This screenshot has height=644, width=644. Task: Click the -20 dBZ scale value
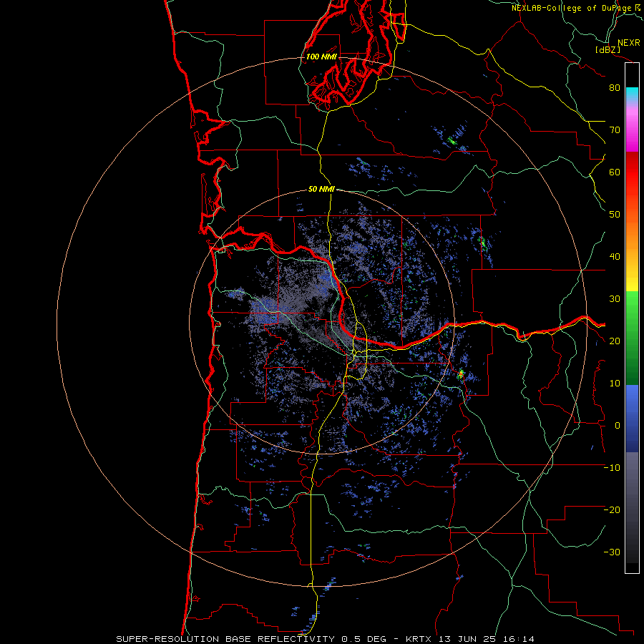pyautogui.click(x=612, y=509)
